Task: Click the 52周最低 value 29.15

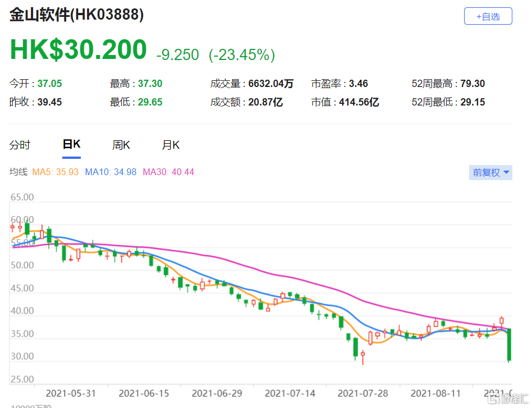Action: tap(473, 102)
